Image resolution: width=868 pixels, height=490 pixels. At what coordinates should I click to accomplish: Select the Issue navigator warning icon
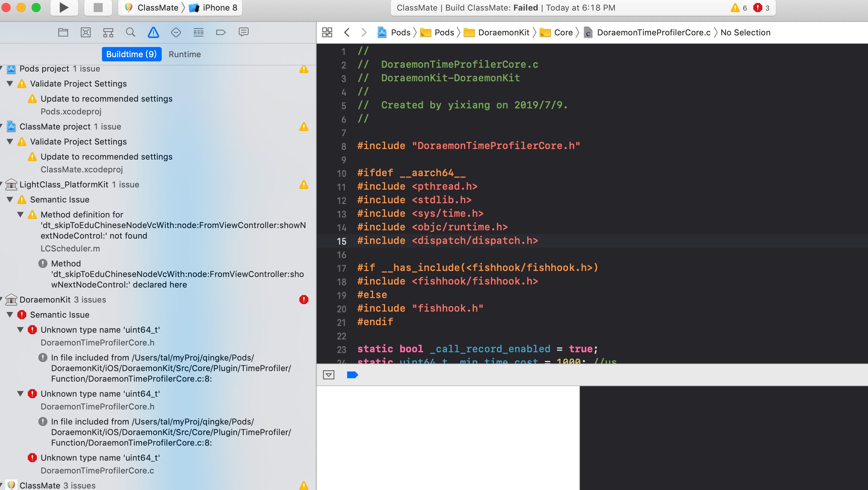pyautogui.click(x=153, y=32)
